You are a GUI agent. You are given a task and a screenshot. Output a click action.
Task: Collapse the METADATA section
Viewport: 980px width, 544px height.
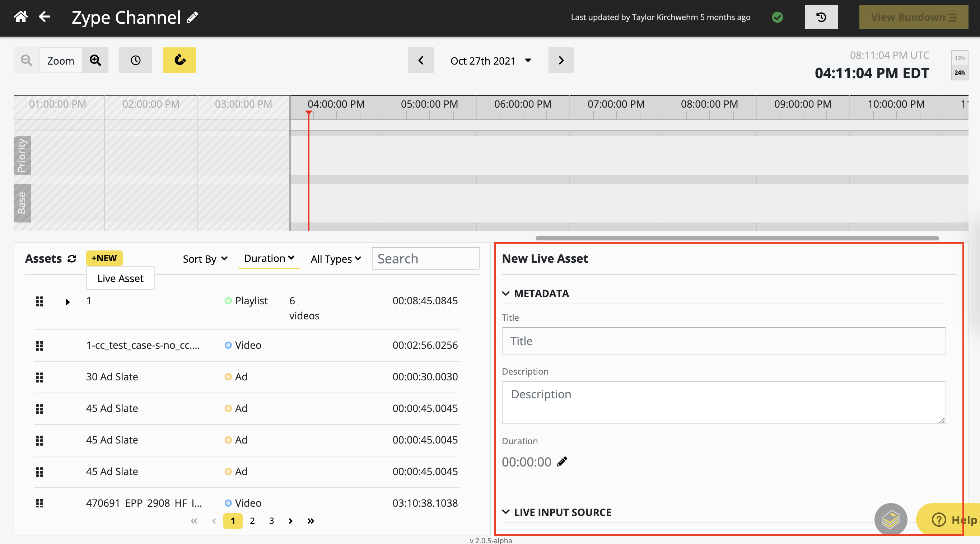pos(536,293)
